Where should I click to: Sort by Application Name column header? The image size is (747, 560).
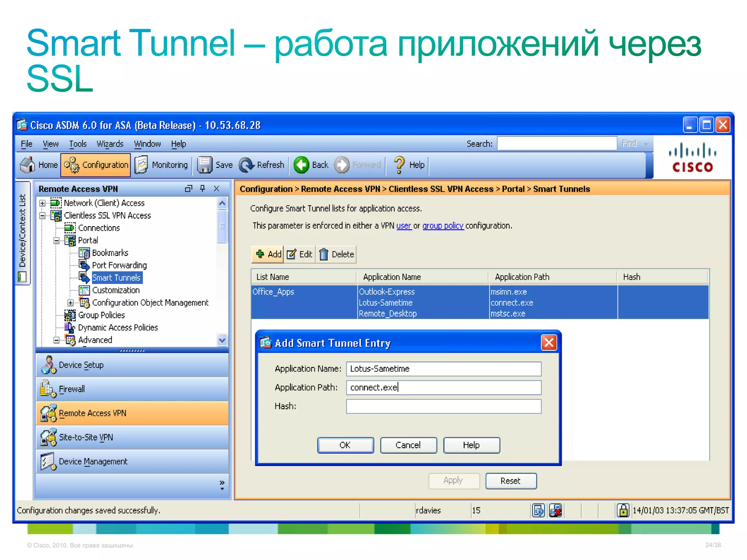422,277
